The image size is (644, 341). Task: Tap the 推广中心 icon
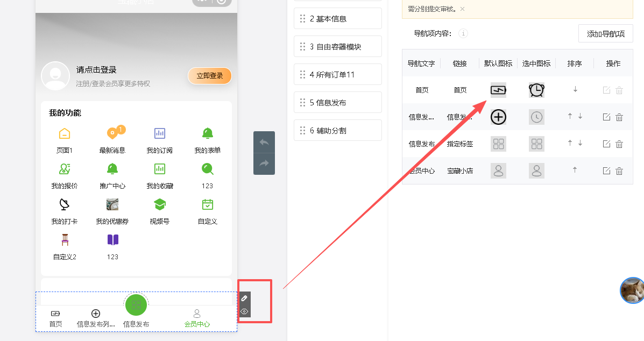(x=112, y=169)
